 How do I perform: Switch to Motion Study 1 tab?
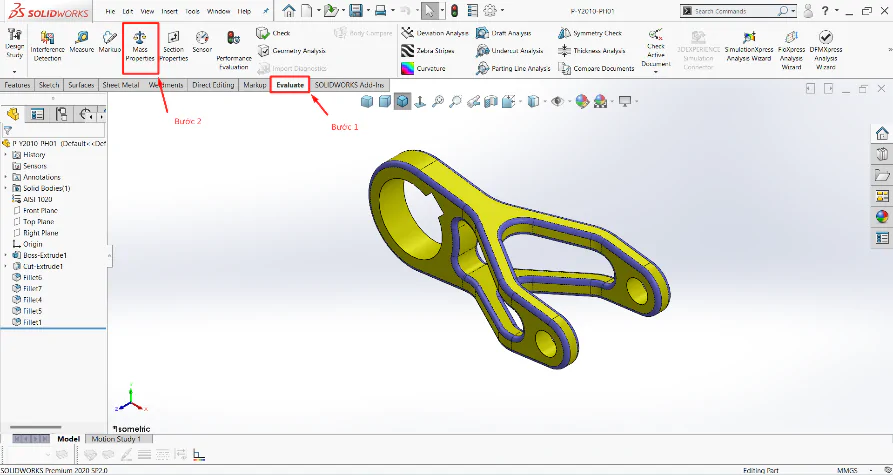[116, 439]
